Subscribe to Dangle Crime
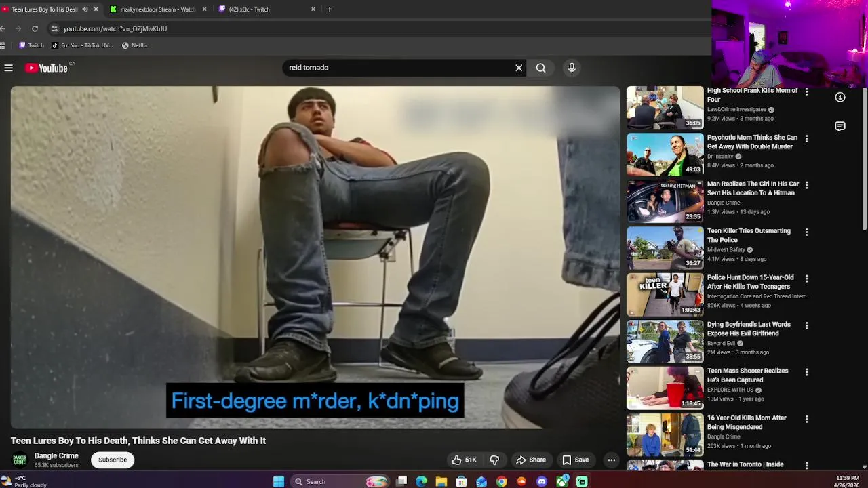Viewport: 868px width, 488px height. (x=113, y=460)
